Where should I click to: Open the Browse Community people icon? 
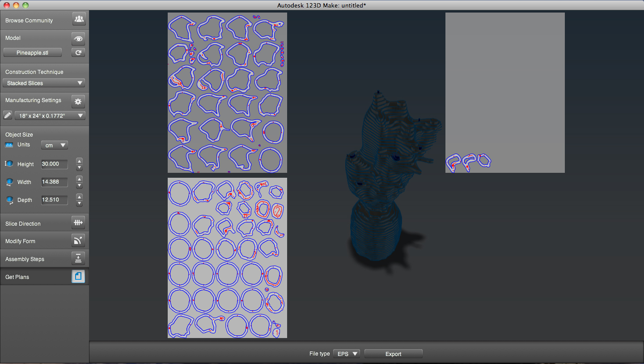click(x=79, y=19)
